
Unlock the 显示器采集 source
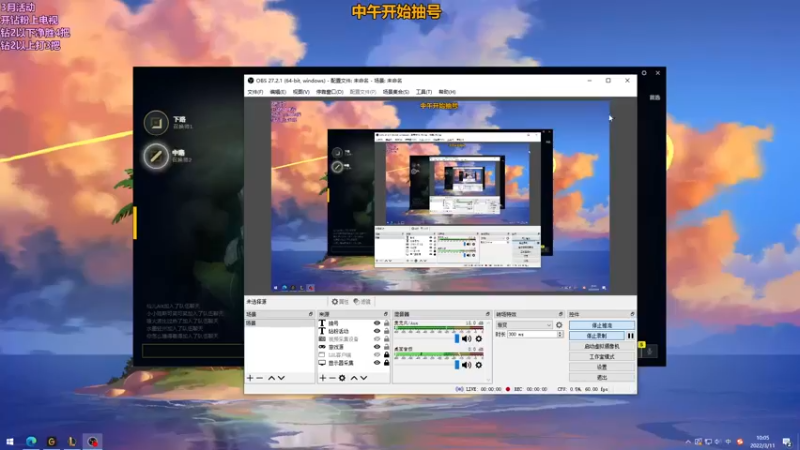(x=386, y=363)
